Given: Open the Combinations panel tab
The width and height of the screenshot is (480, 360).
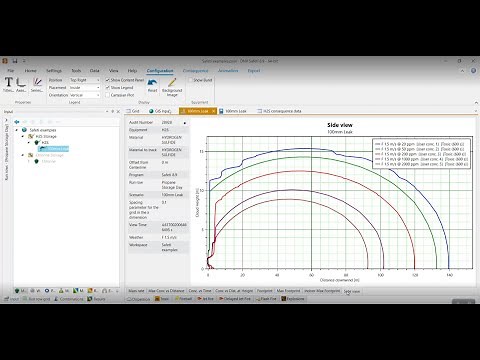Looking at the screenshot, I should click(x=69, y=299).
